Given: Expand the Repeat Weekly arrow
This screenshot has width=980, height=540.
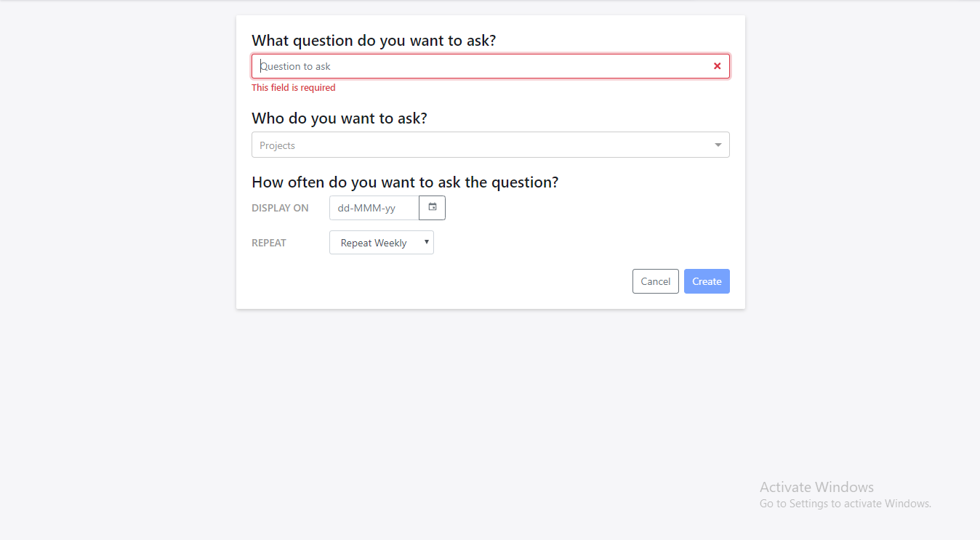Looking at the screenshot, I should coord(427,242).
